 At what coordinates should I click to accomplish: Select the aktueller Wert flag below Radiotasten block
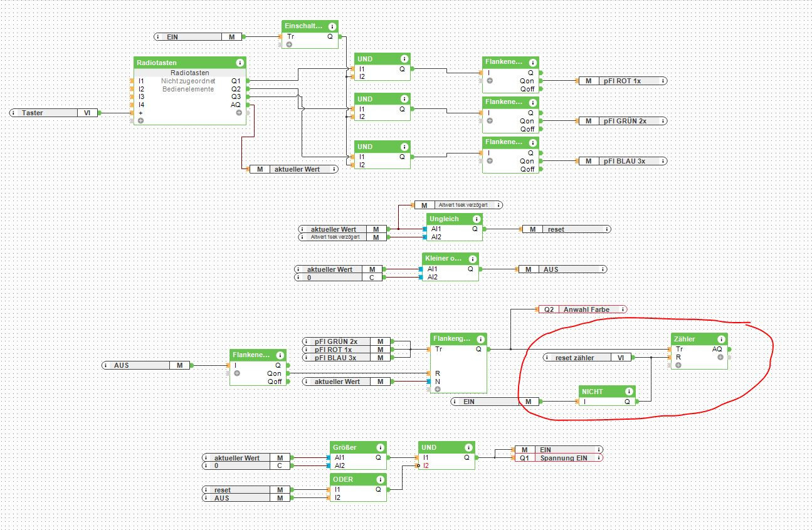pyautogui.click(x=294, y=169)
